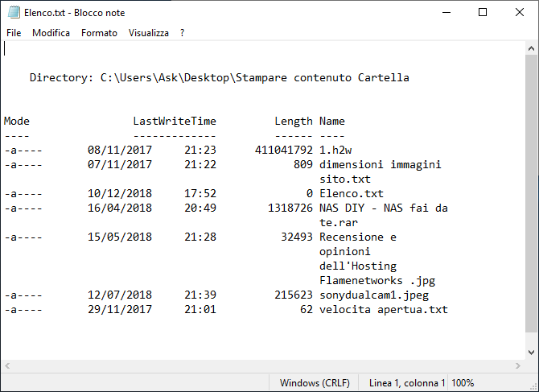
Task: Click the 100% zoom indicator
Action: pyautogui.click(x=463, y=383)
